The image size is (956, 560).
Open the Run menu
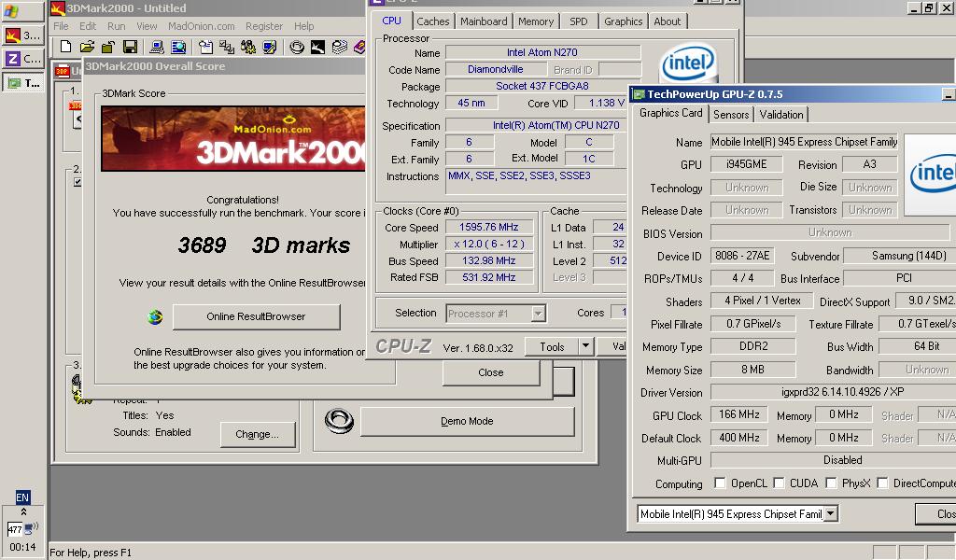pyautogui.click(x=117, y=26)
